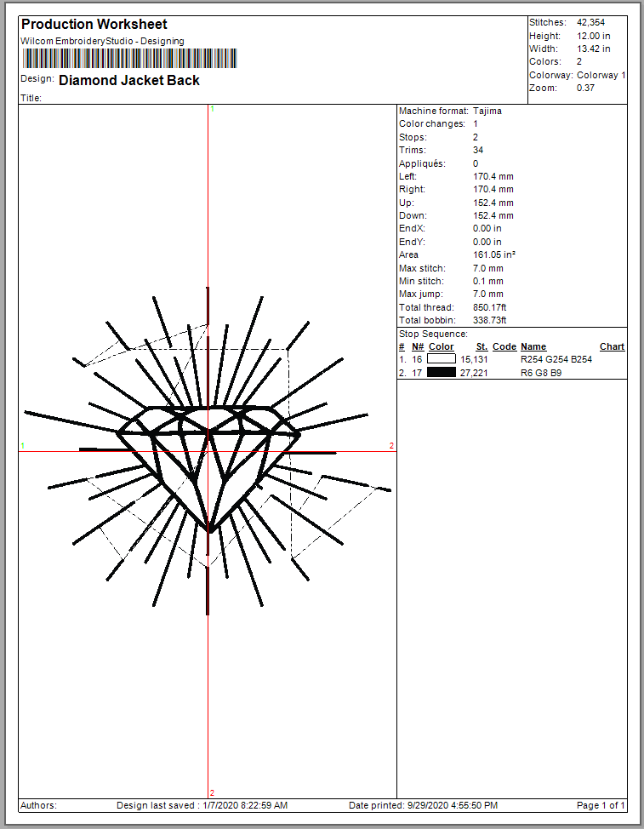Click the Page 1 of 1 footer text
Screen dimensions: 644x829
point(600,805)
